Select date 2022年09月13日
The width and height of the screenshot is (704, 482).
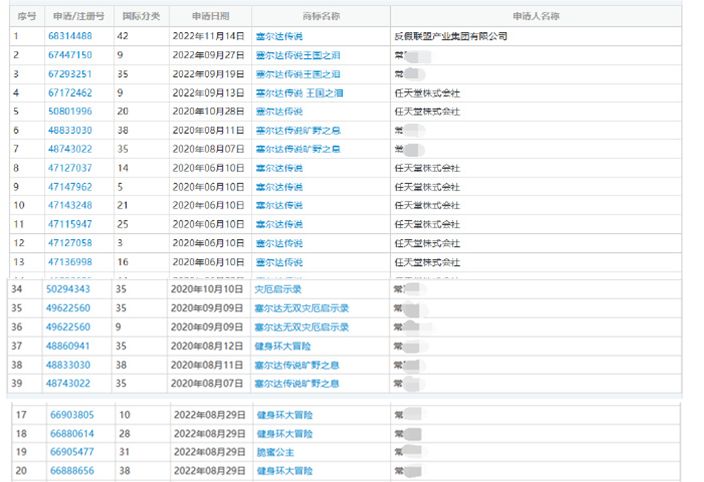(209, 93)
